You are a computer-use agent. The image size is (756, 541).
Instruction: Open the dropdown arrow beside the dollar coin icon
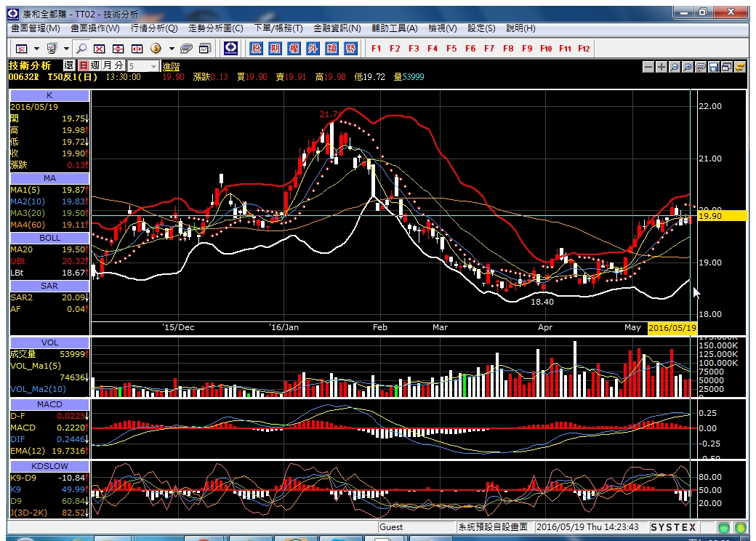coord(171,49)
